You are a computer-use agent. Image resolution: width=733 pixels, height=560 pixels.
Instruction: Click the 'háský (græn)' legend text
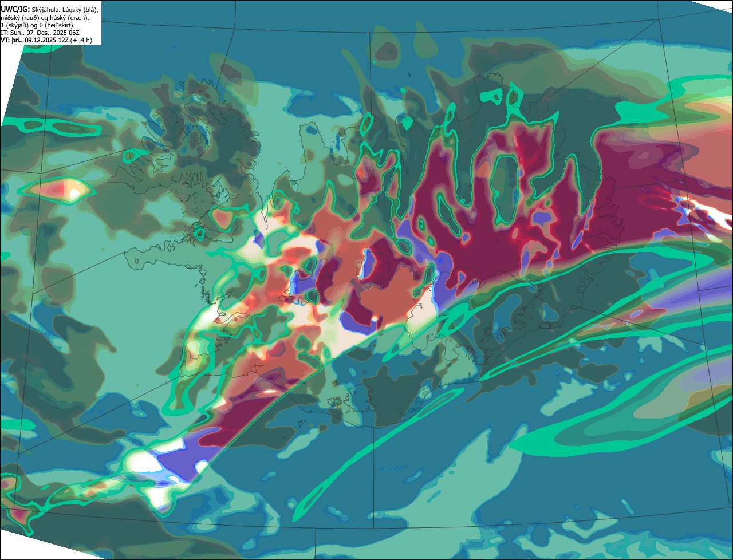68,18
